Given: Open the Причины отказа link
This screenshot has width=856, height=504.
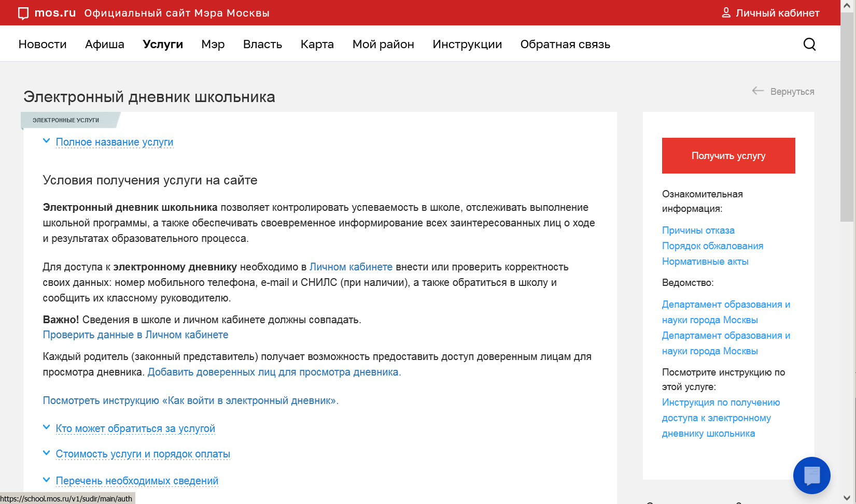Looking at the screenshot, I should tap(698, 231).
